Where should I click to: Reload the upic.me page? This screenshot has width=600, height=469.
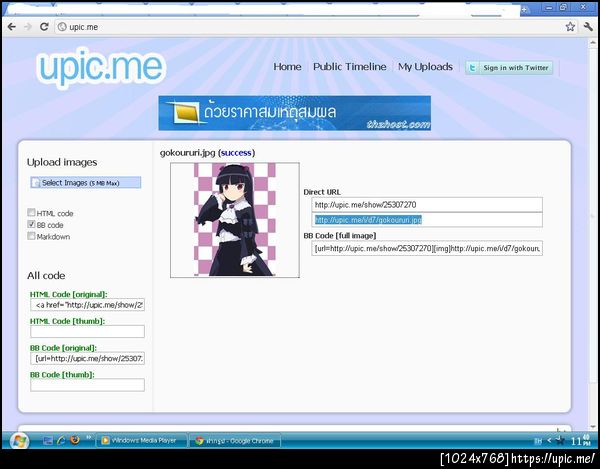pyautogui.click(x=44, y=27)
